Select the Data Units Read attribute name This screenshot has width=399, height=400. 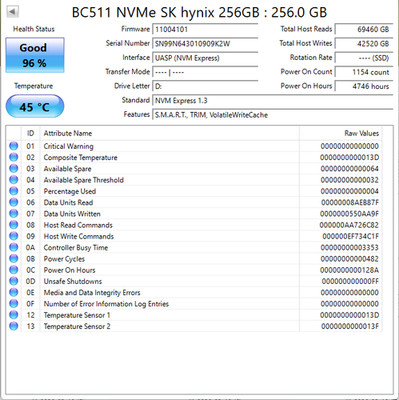click(x=68, y=202)
